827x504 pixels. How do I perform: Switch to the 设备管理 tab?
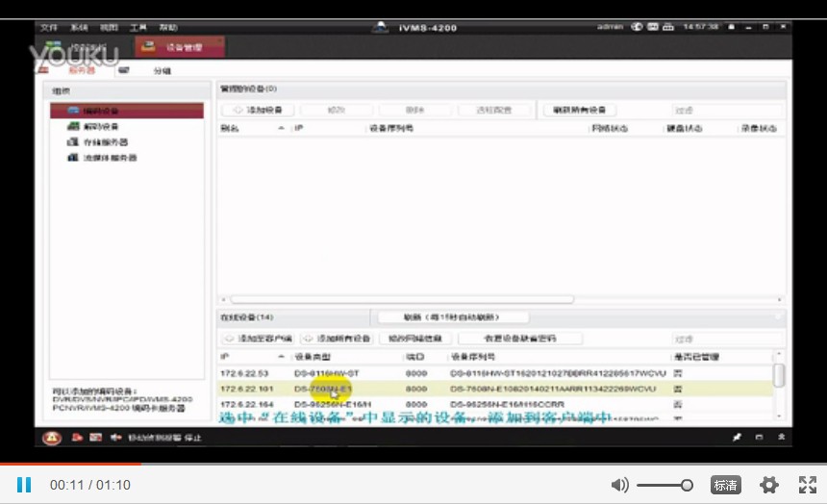(x=179, y=47)
